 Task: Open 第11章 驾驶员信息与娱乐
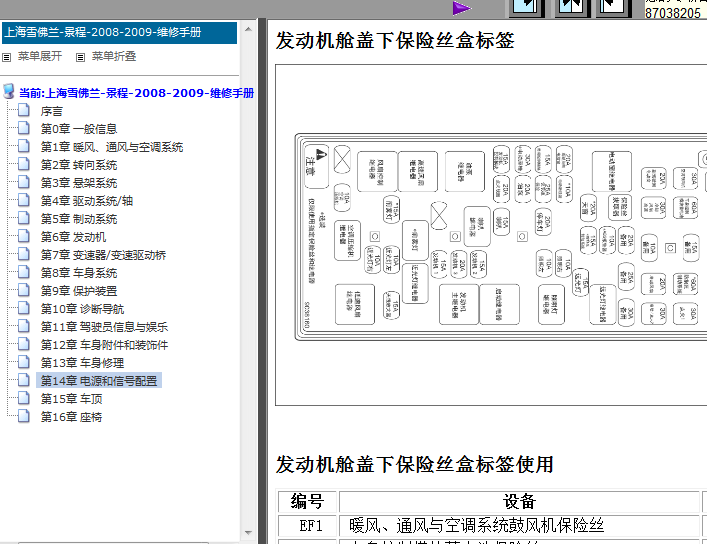tap(104, 327)
